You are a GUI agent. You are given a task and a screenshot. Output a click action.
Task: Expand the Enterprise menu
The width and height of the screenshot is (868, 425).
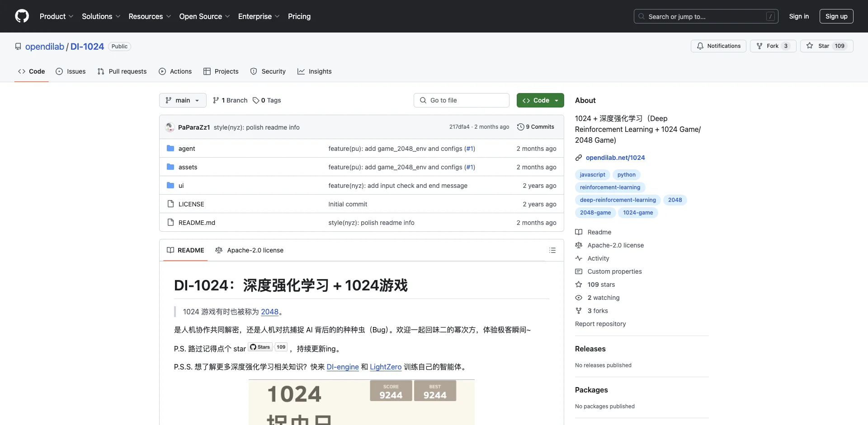coord(259,16)
